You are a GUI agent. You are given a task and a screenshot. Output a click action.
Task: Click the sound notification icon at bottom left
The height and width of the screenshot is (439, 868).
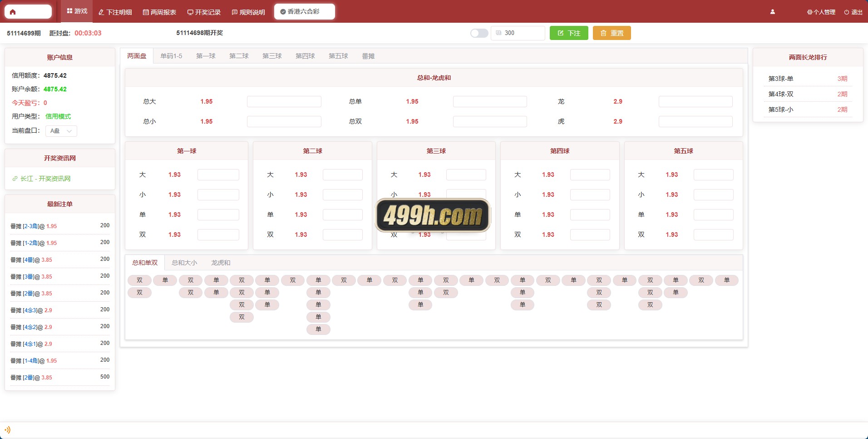[7, 430]
